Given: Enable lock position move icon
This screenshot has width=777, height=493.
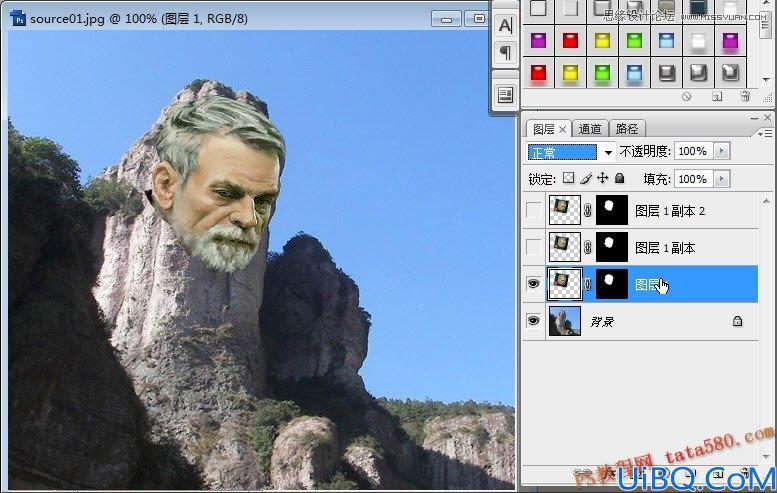Looking at the screenshot, I should [603, 178].
